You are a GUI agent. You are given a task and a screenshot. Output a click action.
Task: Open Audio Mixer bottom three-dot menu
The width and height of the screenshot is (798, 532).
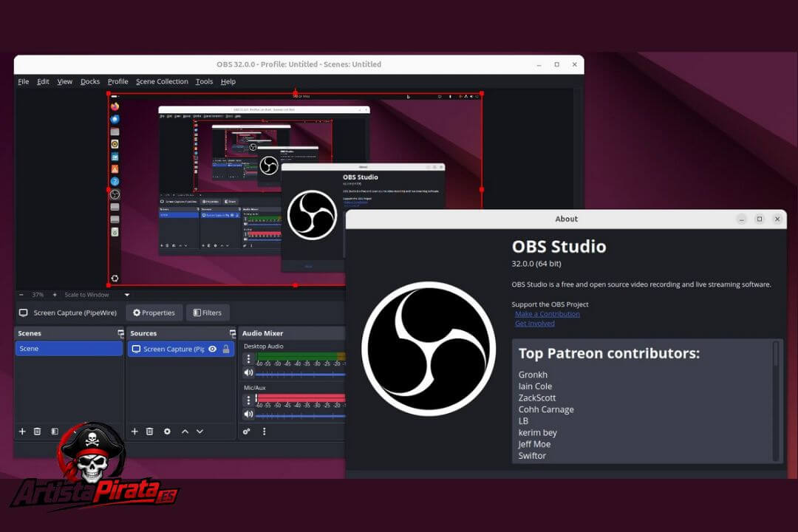[x=264, y=432]
